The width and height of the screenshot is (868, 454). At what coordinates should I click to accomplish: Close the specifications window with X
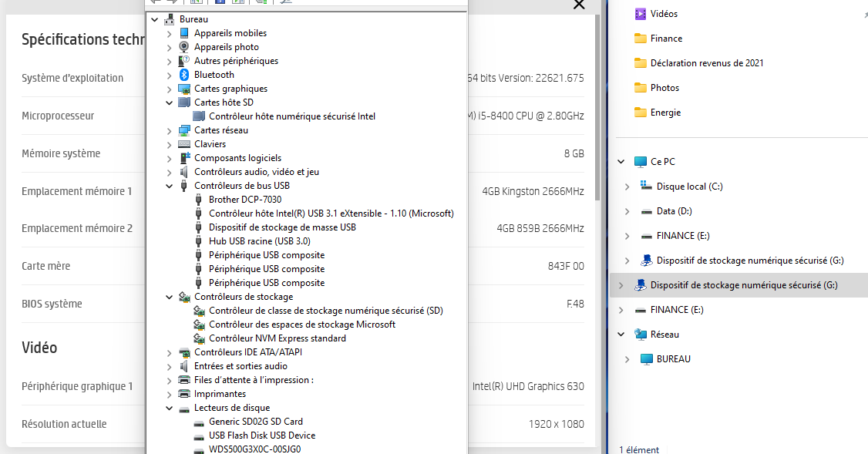pyautogui.click(x=579, y=5)
